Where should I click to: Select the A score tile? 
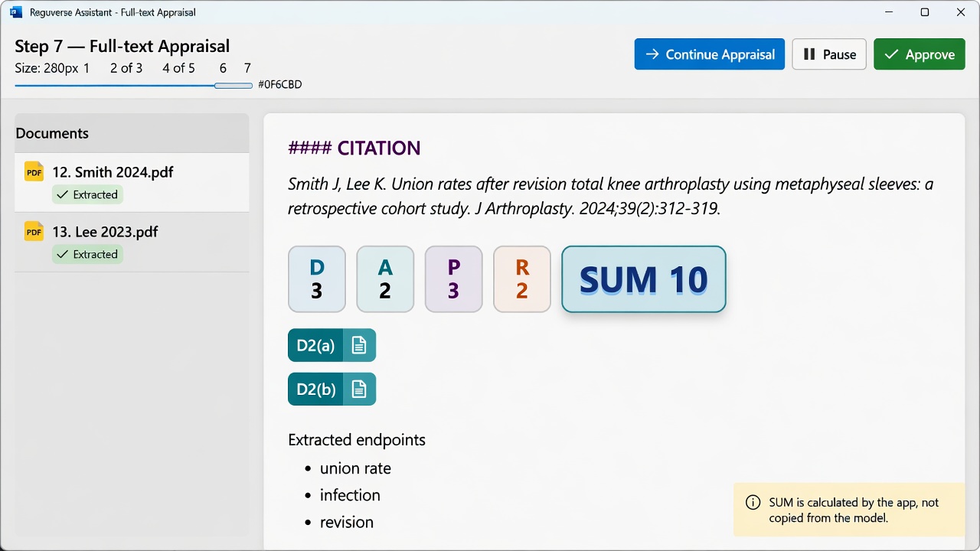pyautogui.click(x=385, y=279)
